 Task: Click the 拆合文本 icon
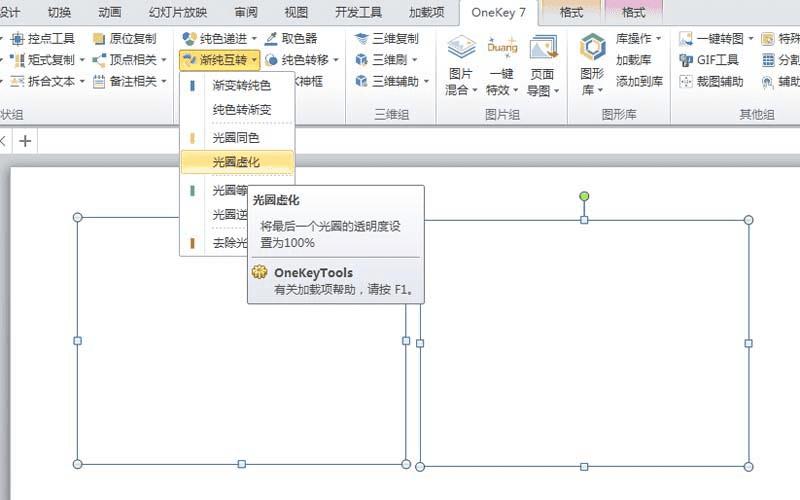[x=18, y=82]
